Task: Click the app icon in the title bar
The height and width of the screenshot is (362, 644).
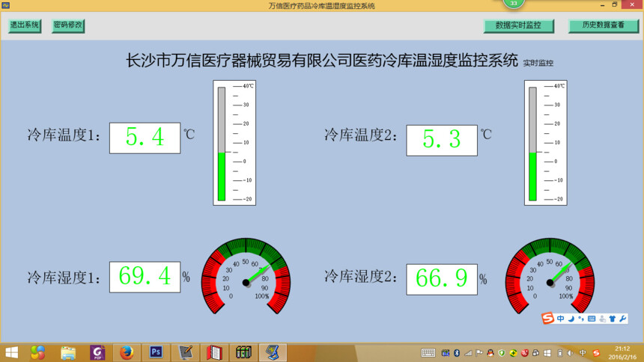Action: (6, 5)
